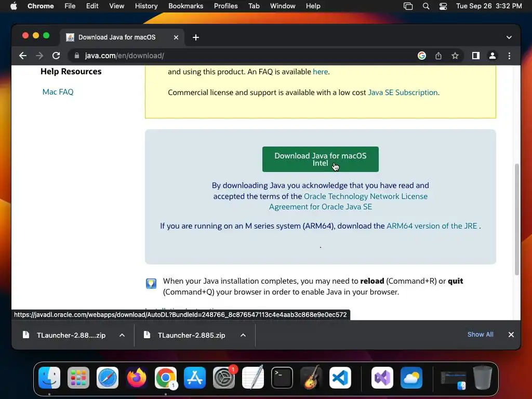Click the Spotlight search icon in menu bar
532x399 pixels.
[426, 6]
